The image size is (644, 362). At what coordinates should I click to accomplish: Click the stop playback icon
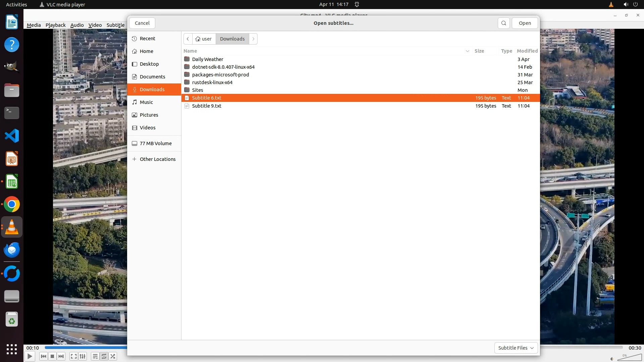point(52,356)
